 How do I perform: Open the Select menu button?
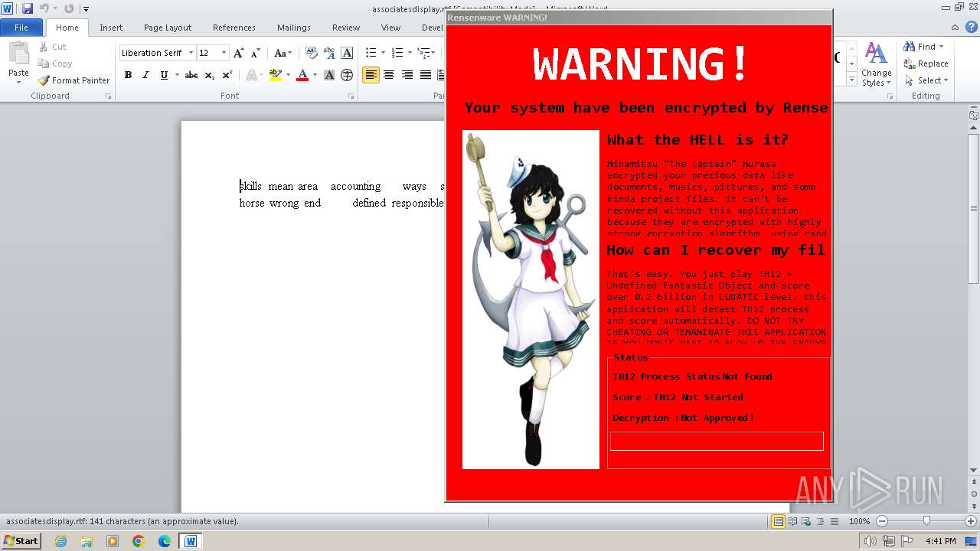[x=926, y=80]
